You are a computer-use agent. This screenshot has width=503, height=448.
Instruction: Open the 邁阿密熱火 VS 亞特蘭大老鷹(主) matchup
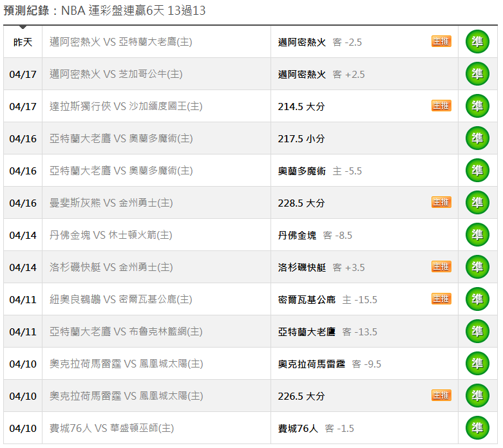[x=120, y=42]
